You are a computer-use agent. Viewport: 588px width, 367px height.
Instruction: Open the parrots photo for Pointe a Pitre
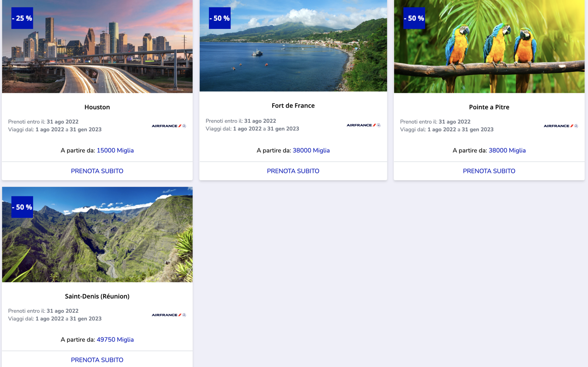[x=489, y=46]
